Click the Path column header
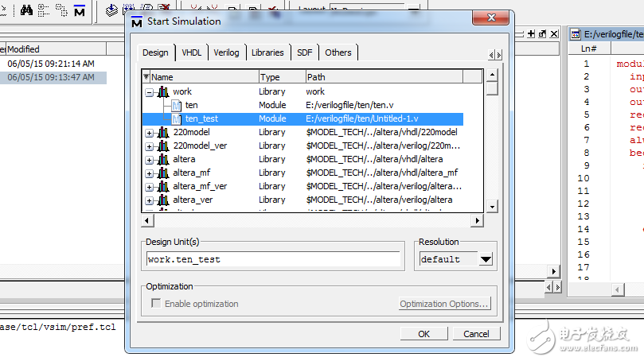Image resolution: width=644 pixels, height=361 pixels. click(x=384, y=76)
